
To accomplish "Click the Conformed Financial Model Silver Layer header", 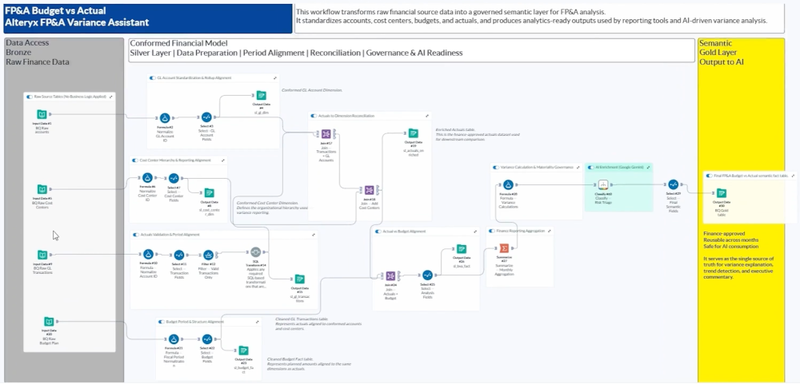I will pyautogui.click(x=411, y=50).
